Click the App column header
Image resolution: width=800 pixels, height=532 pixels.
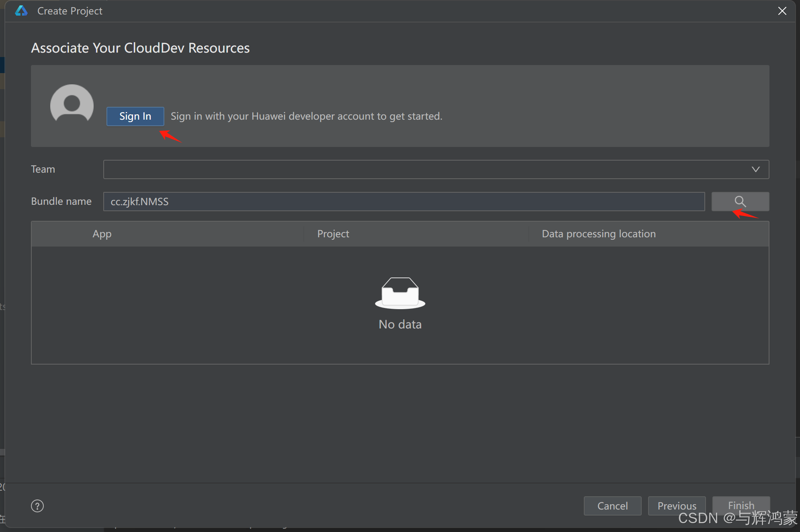point(102,234)
